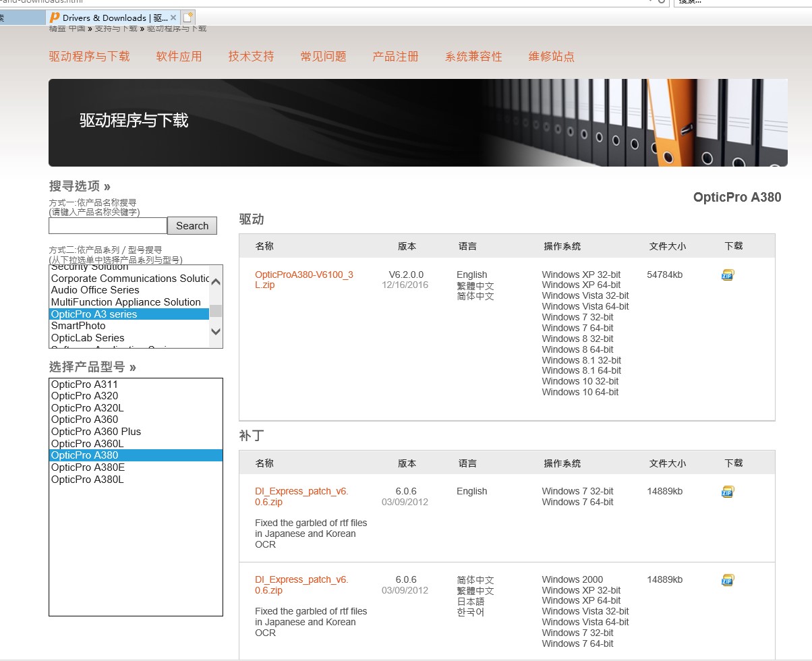The height and width of the screenshot is (661, 812).
Task: Click 日本語 language in second patch row
Action: [x=471, y=602]
